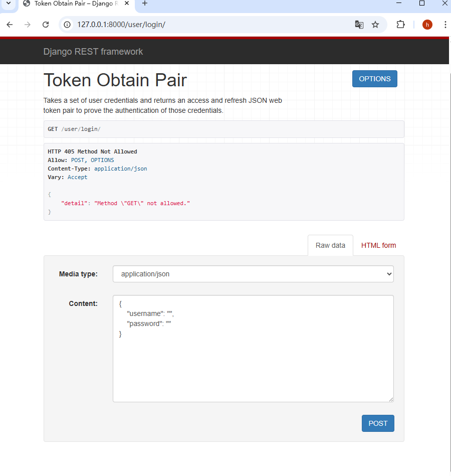
Task: Click the browser forward arrow
Action: click(27, 25)
